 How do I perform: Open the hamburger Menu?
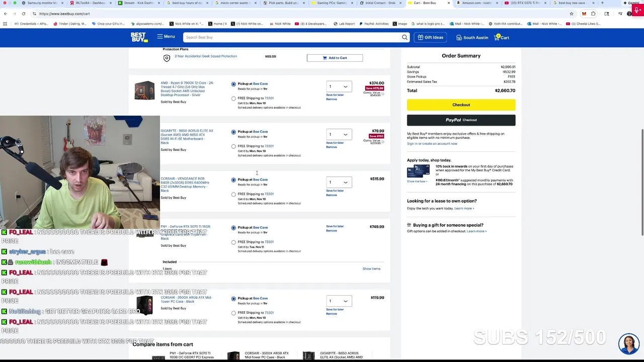166,37
